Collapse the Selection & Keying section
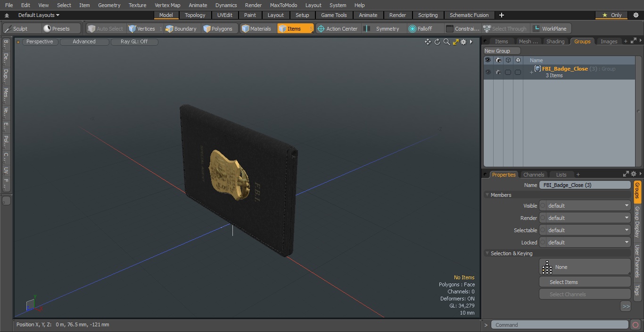Image resolution: width=644 pixels, height=332 pixels. pos(487,253)
